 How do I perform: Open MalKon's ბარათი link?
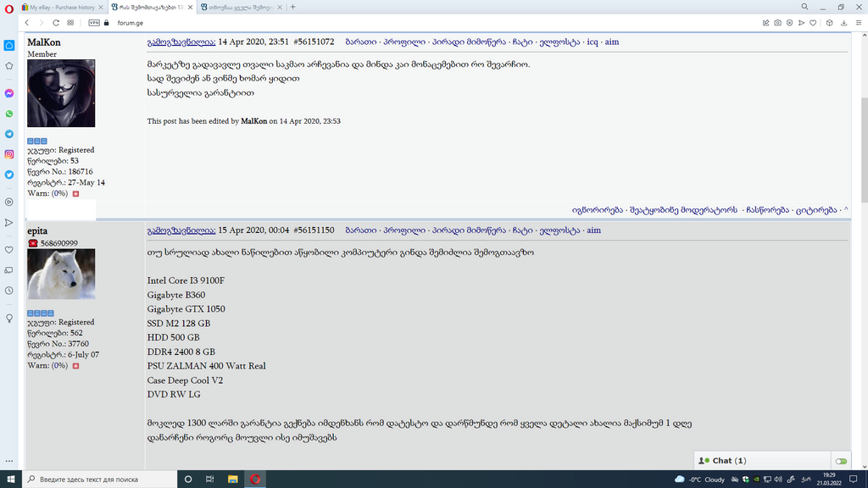tap(361, 42)
